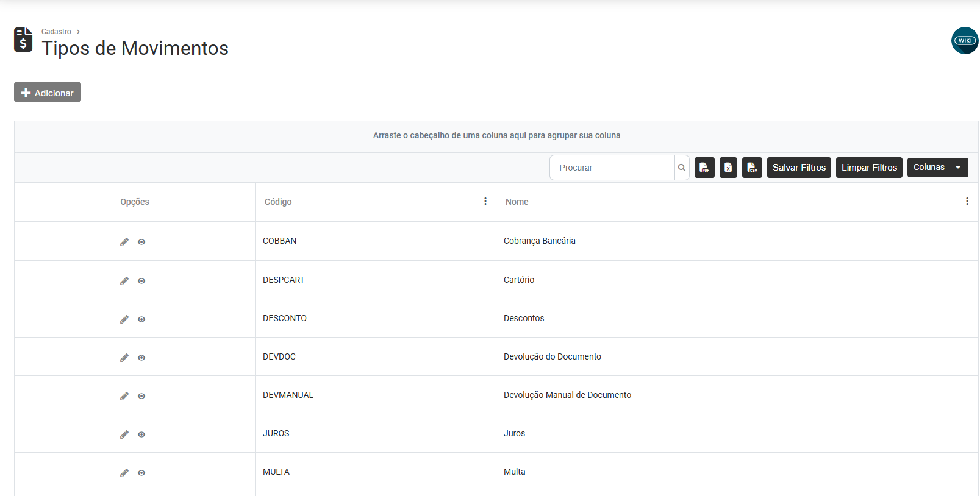This screenshot has width=980, height=496.
Task: Click the eye icon for DEVMANUAL
Action: [141, 396]
